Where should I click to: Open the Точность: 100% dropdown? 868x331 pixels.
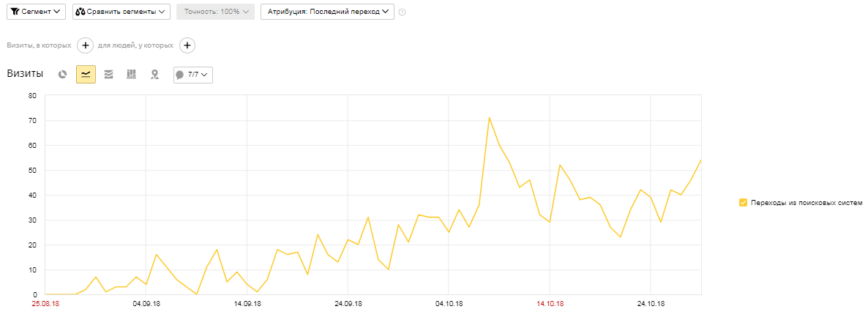[x=215, y=12]
